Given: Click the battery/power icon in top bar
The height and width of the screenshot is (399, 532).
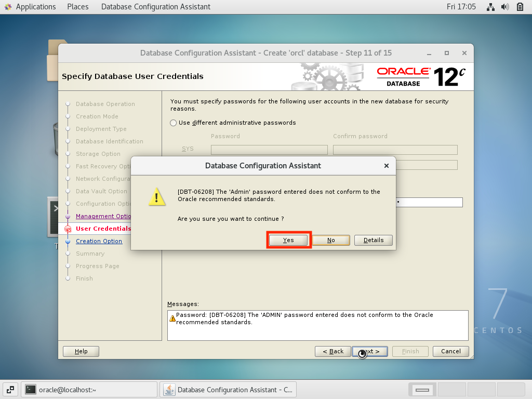Looking at the screenshot, I should click(520, 7).
